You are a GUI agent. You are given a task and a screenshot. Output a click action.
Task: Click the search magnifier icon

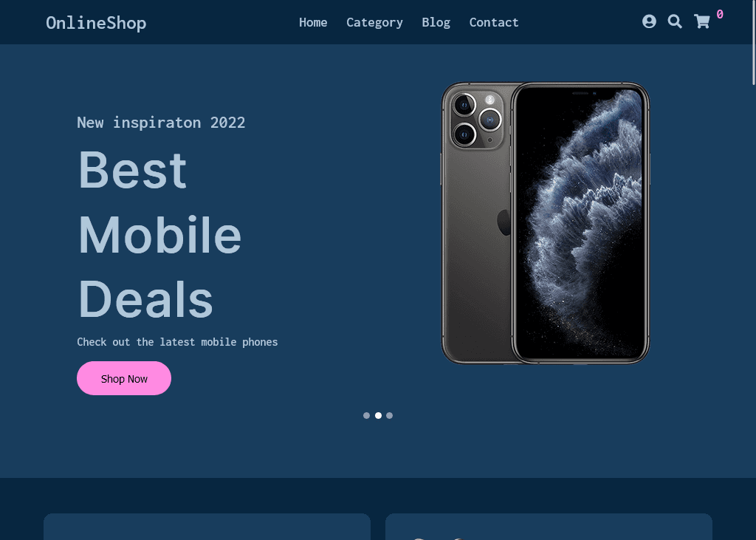coord(675,21)
